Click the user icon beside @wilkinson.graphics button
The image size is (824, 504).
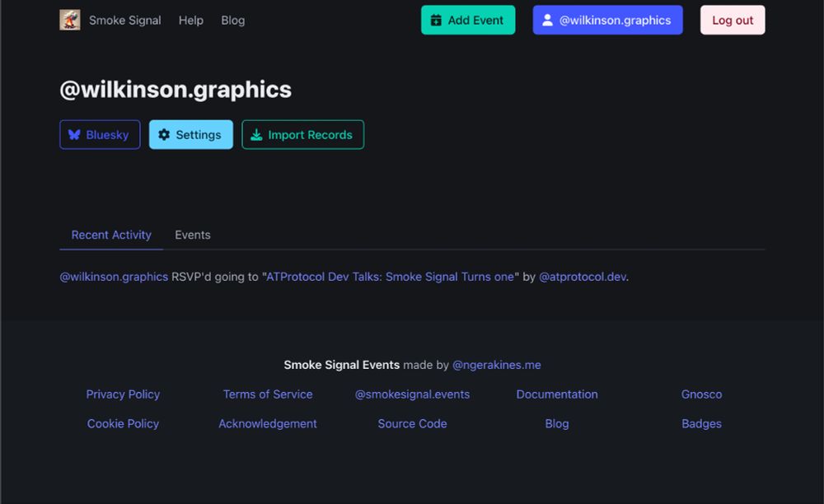click(547, 20)
